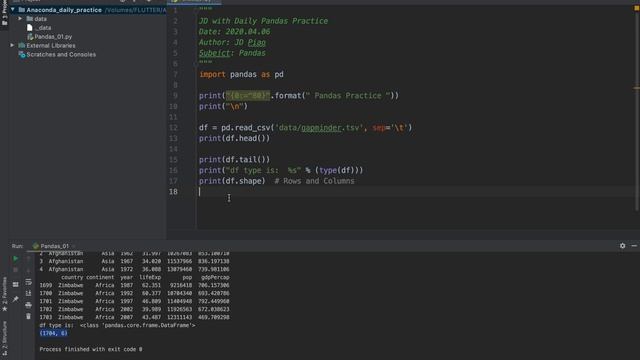Click the row 4 Afghanistan 1972 output line

[134, 269]
